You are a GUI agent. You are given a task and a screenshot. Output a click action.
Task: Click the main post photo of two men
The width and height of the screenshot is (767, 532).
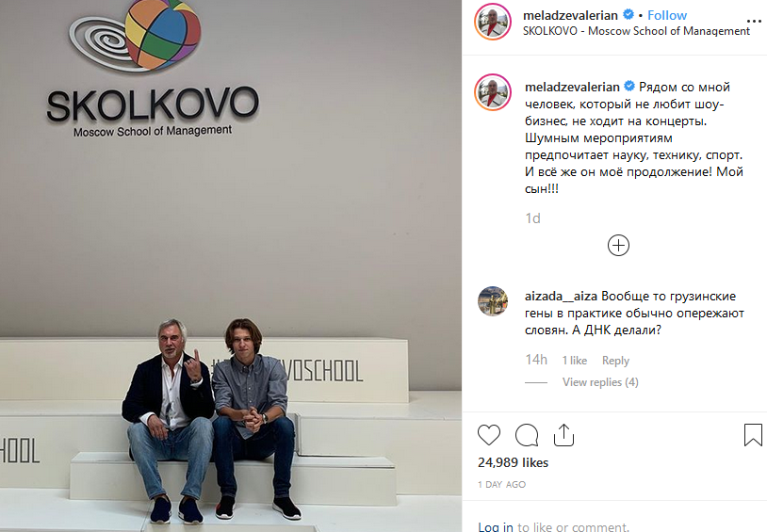click(231, 266)
